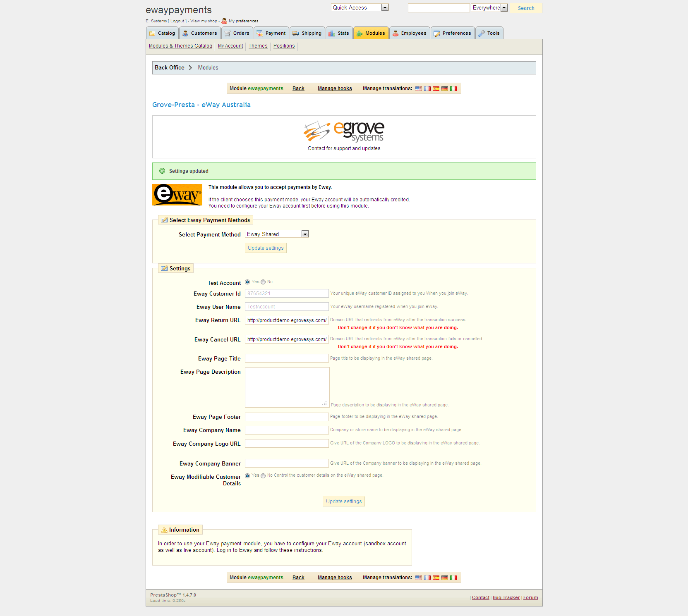Screen dimensions: 688x616
Task: Click the German flag in the bottom translations bar
Action: (445, 578)
